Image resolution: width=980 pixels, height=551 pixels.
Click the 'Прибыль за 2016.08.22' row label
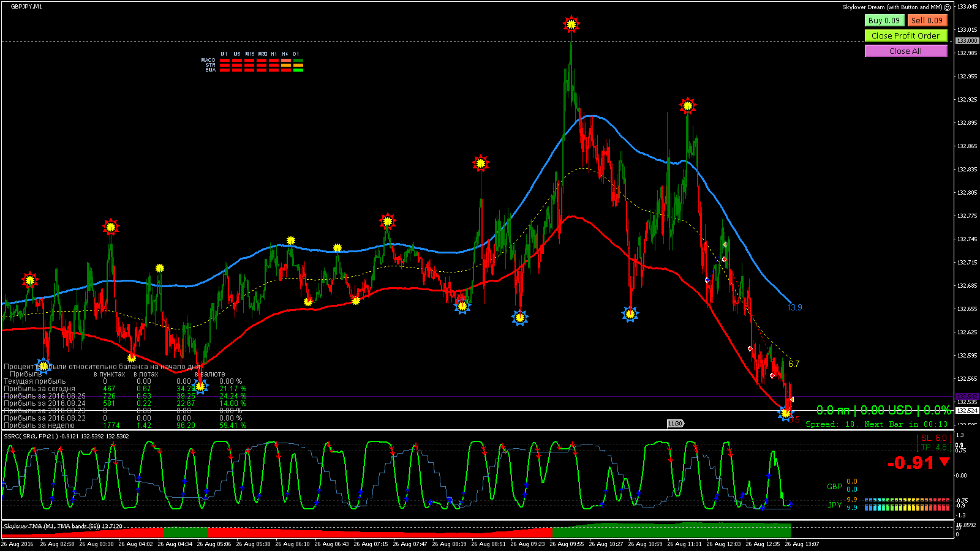pyautogui.click(x=45, y=418)
